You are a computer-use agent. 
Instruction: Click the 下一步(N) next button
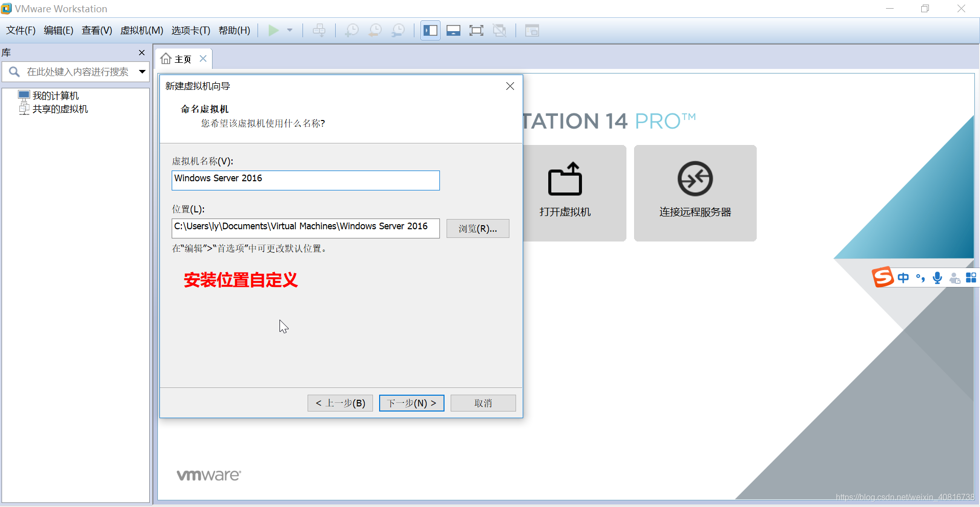point(412,403)
